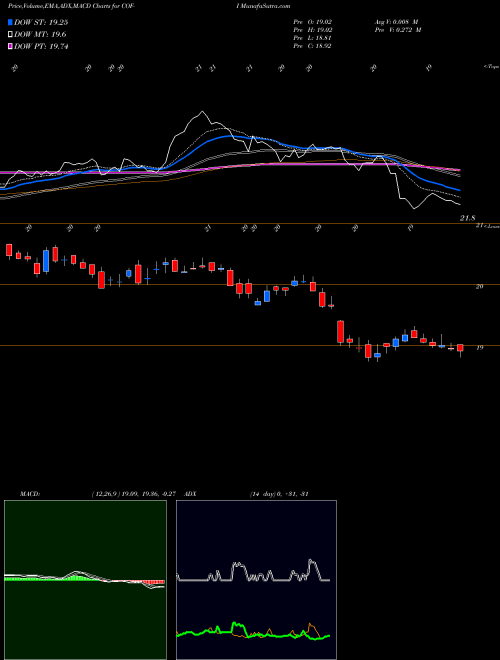Viewport: 500px width, 660px height.
Task: Click the 'Pre C: 18.92' value
Action: click(313, 46)
